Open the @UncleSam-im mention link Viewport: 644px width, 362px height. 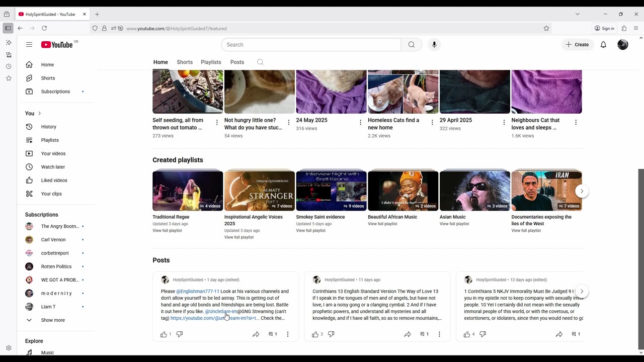pyautogui.click(x=221, y=312)
